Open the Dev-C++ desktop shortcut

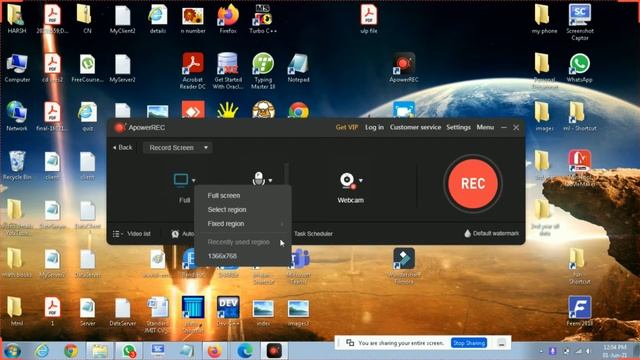(228, 311)
